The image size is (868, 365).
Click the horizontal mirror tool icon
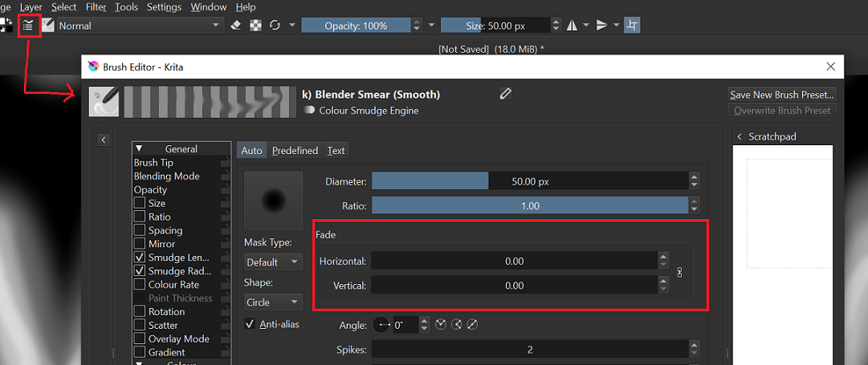point(572,26)
